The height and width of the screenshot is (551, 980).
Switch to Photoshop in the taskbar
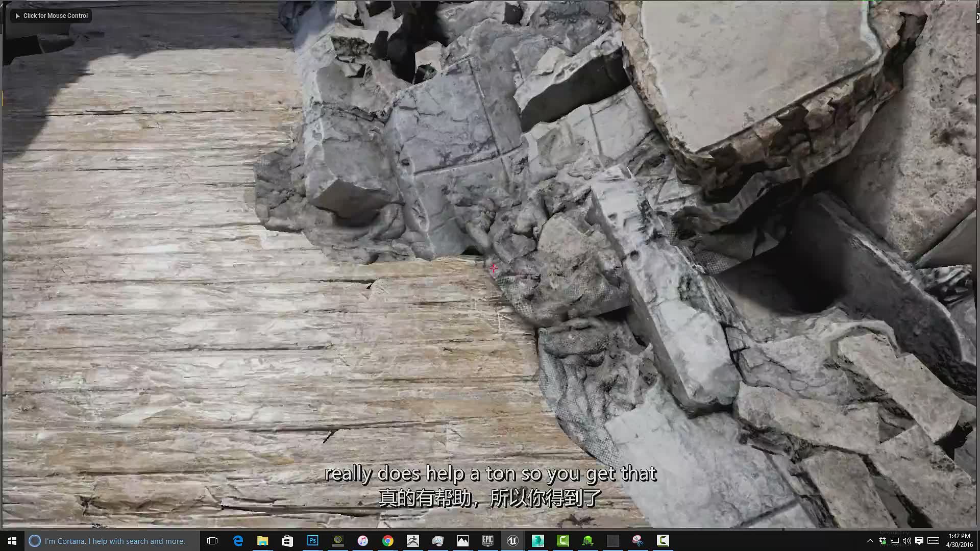pos(313,541)
